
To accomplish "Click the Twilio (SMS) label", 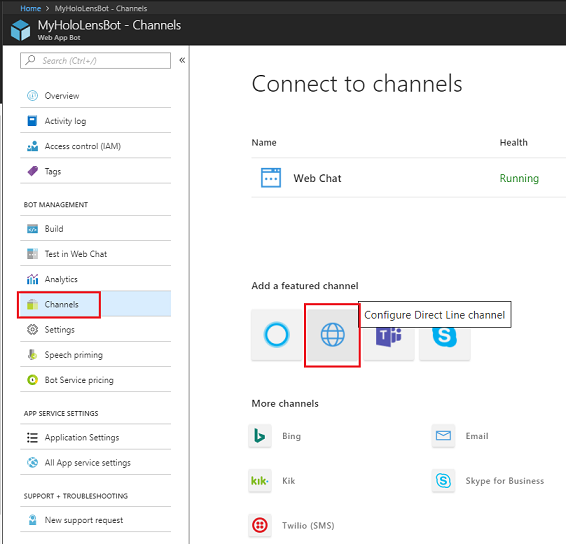I will 308,526.
